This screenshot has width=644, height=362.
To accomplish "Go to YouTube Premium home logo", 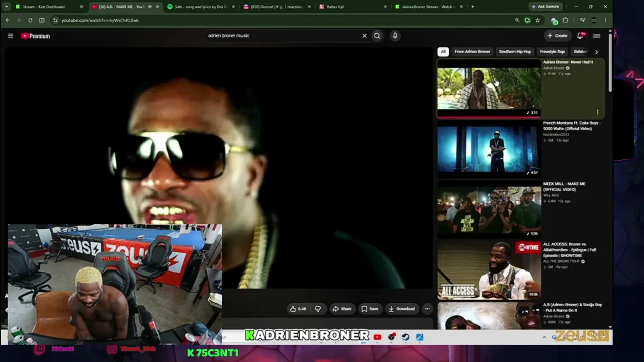I will [35, 36].
